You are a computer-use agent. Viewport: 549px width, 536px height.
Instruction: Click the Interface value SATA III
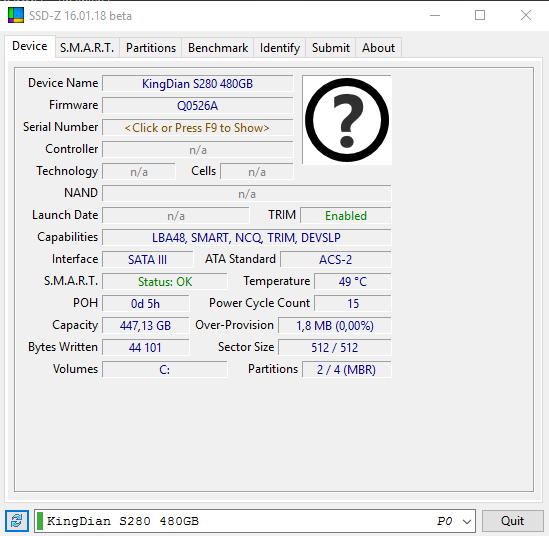(147, 260)
